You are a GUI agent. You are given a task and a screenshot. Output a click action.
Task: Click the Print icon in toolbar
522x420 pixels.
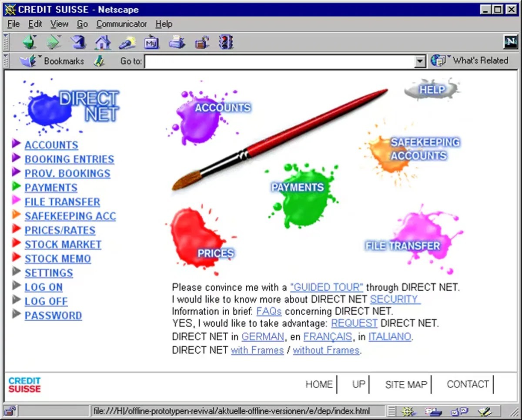coord(177,42)
